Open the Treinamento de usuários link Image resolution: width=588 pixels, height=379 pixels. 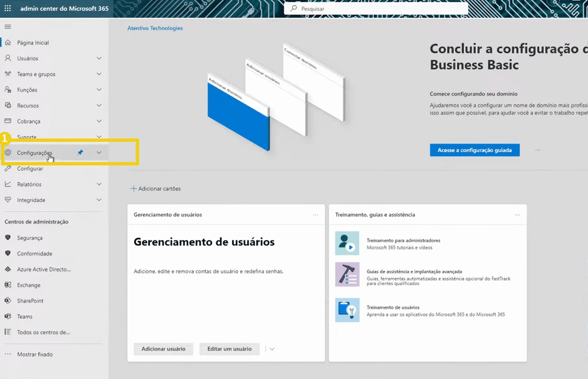pos(393,307)
